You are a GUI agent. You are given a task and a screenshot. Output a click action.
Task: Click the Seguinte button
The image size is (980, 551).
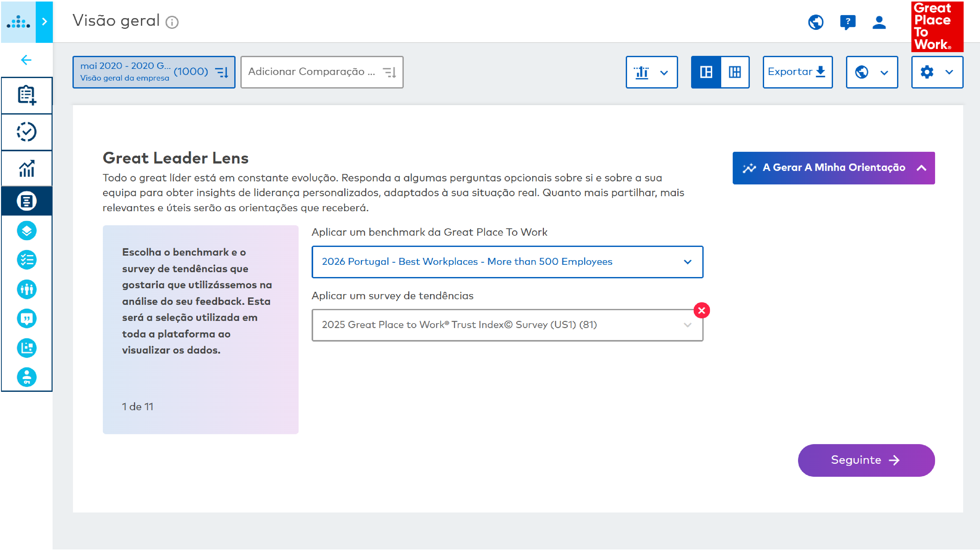tap(866, 460)
